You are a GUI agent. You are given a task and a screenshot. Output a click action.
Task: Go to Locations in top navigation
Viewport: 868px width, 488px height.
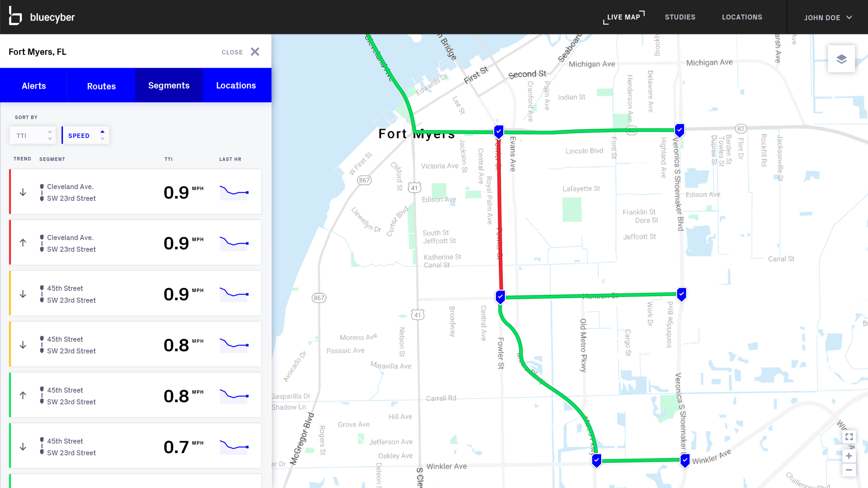[742, 17]
